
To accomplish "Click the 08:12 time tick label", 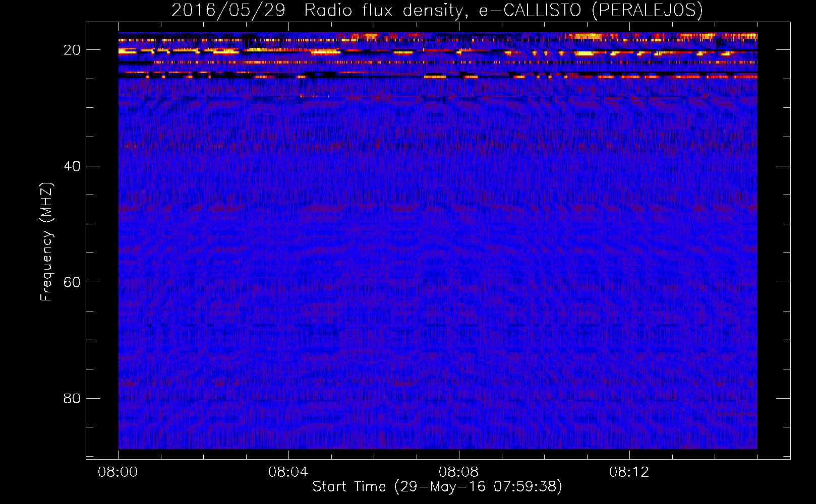I will tap(629, 472).
